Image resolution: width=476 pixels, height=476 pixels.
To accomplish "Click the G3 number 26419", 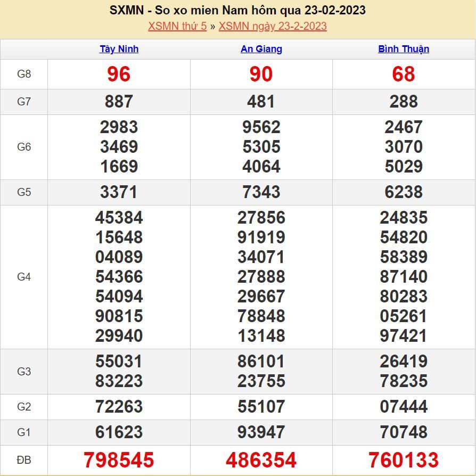I will coord(404,362).
